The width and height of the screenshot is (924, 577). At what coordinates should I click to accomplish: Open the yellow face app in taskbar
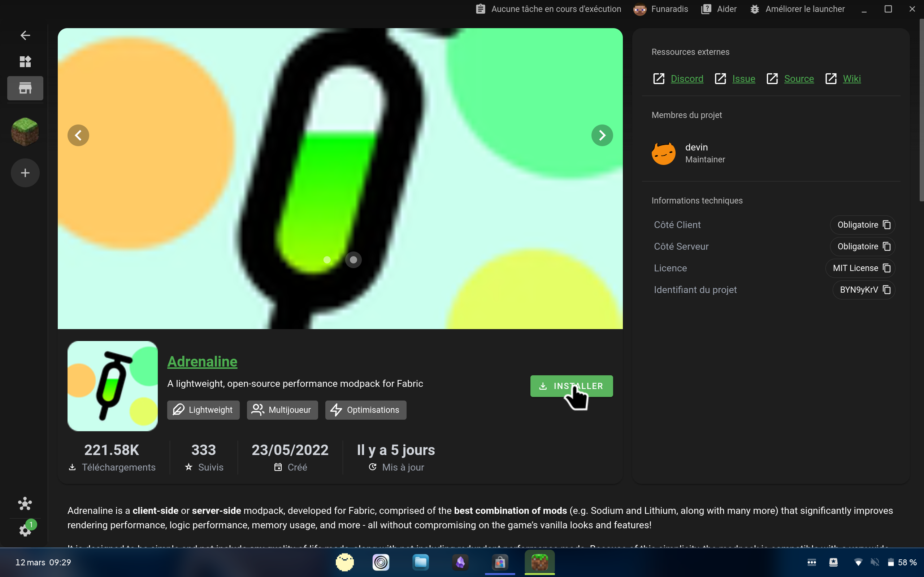(x=345, y=562)
